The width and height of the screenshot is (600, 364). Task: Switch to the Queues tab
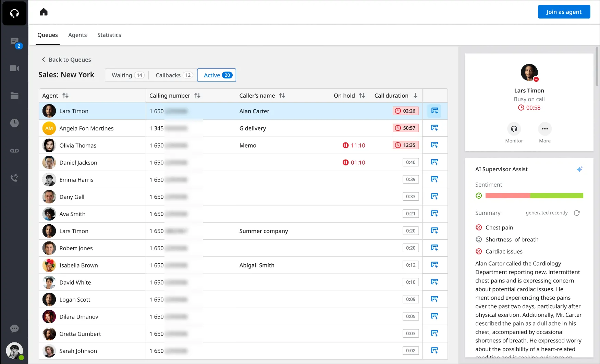pyautogui.click(x=48, y=35)
